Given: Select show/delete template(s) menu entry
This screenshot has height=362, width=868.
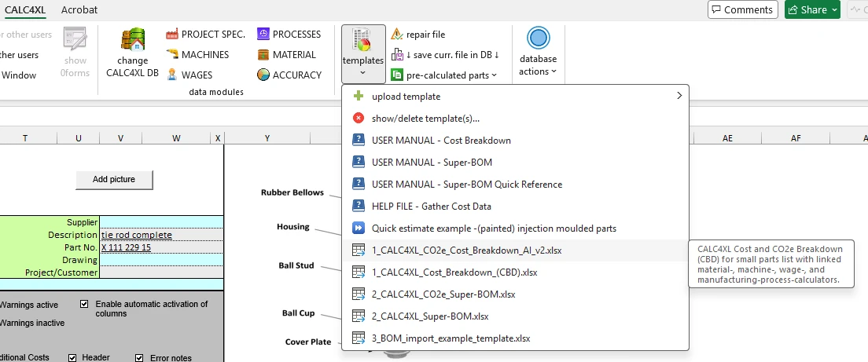Looking at the screenshot, I should point(425,119).
